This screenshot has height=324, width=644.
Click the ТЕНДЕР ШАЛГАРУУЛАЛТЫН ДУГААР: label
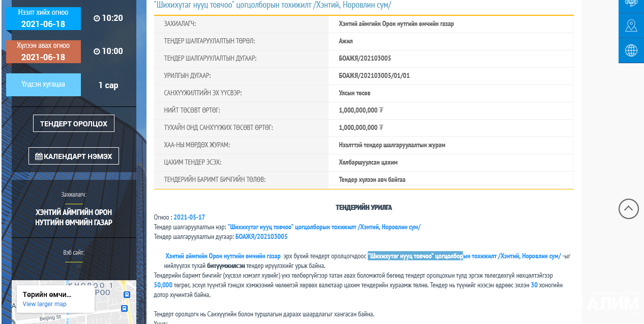coord(210,59)
